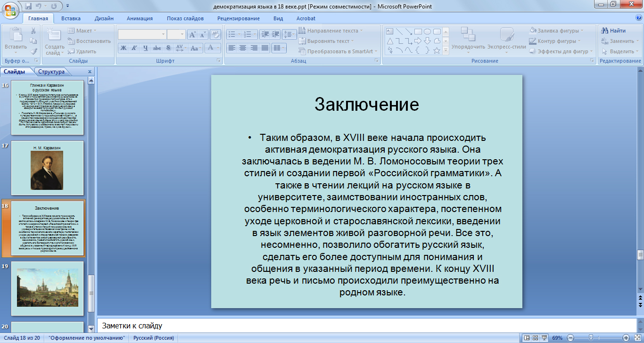Enable Normal view in status bar
This screenshot has height=343, width=644.
coord(527,338)
